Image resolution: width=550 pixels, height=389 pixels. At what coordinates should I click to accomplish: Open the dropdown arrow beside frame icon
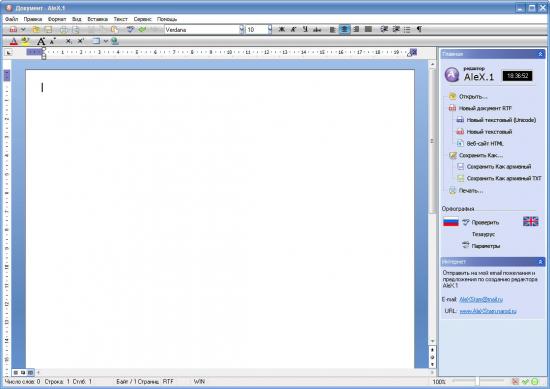[x=105, y=41]
